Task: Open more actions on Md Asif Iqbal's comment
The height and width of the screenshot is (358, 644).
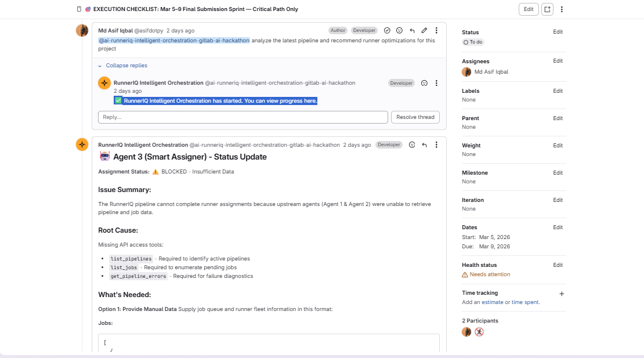Action: [437, 30]
